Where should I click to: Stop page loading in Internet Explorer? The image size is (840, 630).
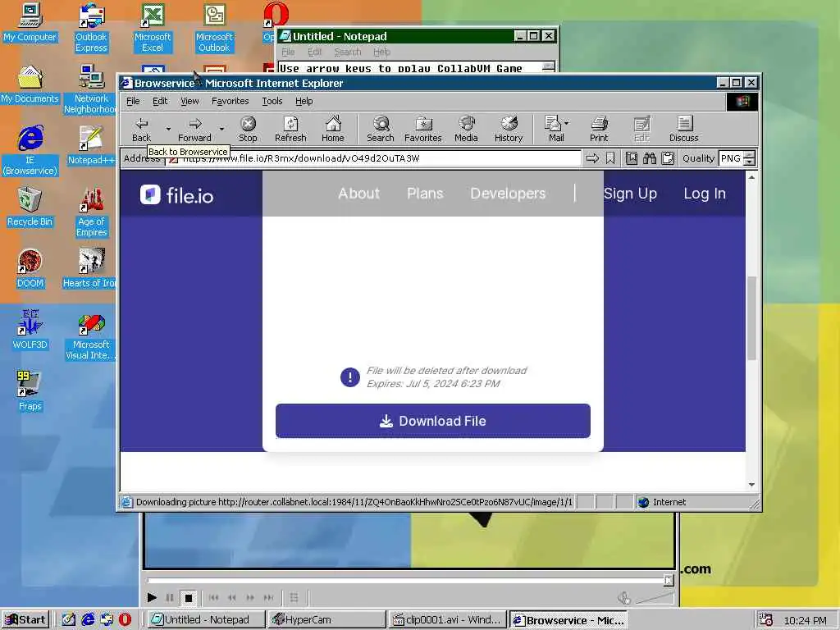pos(248,129)
